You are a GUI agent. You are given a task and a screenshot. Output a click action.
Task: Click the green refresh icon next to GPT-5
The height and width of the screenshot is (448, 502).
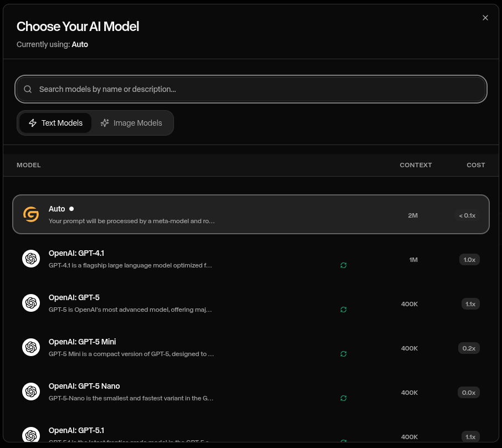pos(344,310)
